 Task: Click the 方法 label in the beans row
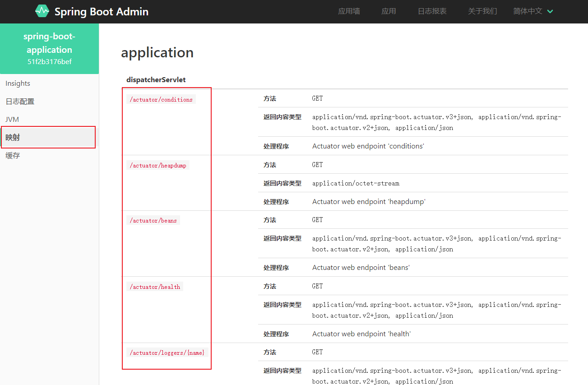point(270,220)
